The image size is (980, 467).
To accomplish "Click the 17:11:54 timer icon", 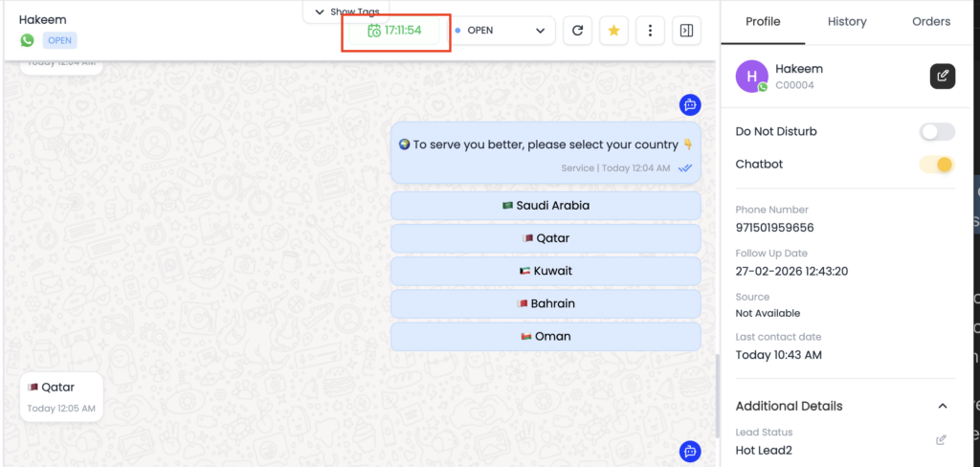I will [x=374, y=31].
